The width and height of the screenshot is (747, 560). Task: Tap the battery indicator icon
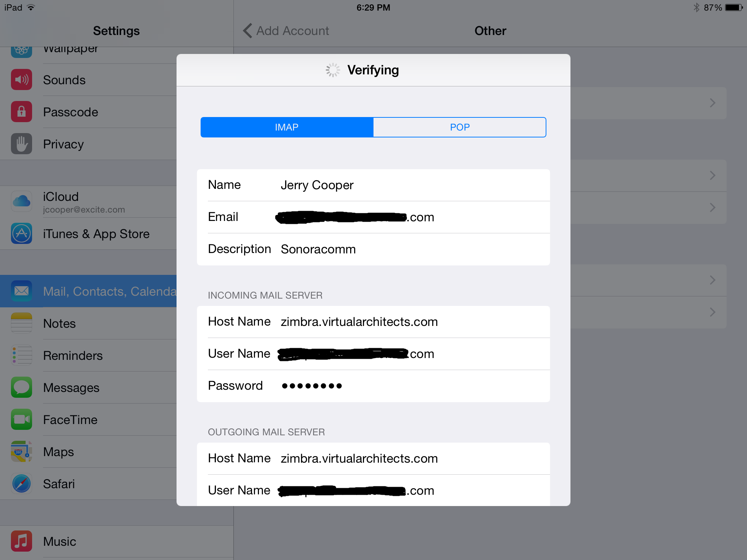click(x=734, y=8)
